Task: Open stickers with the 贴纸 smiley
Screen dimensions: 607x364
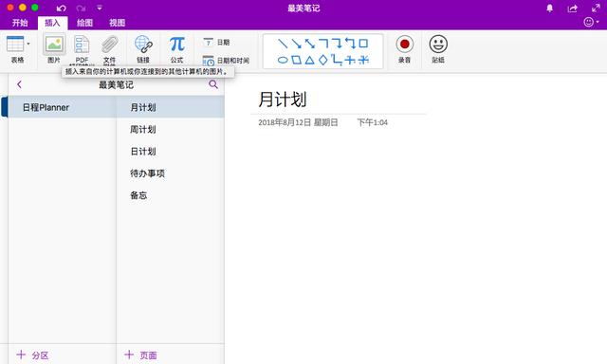Action: 438,45
